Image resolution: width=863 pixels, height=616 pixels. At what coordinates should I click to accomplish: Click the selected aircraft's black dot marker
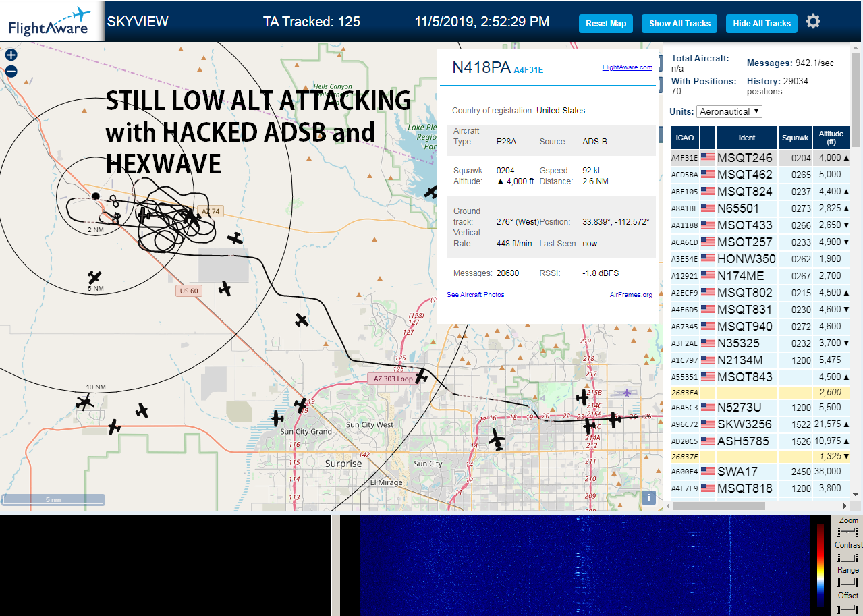tap(96, 196)
